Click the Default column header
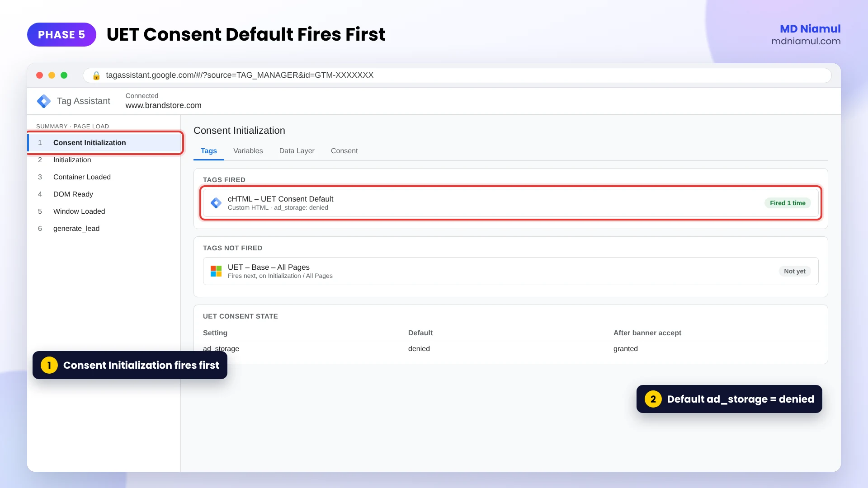Screen dimensions: 868x488 coord(420,333)
